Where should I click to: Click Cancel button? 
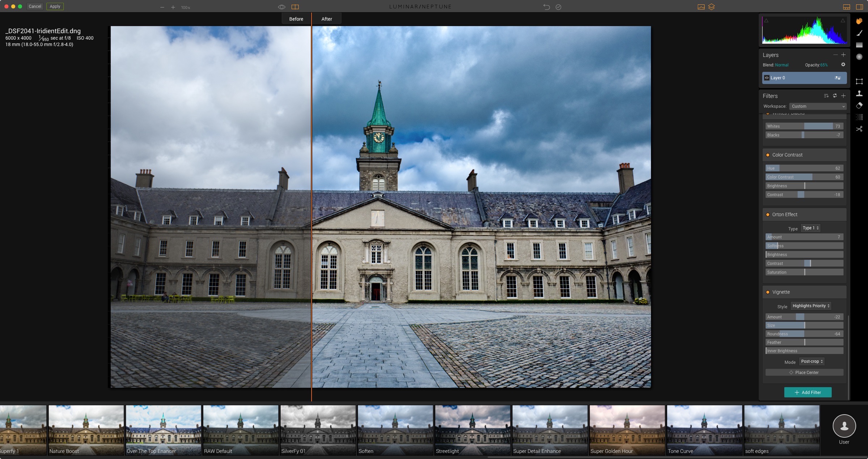click(35, 7)
